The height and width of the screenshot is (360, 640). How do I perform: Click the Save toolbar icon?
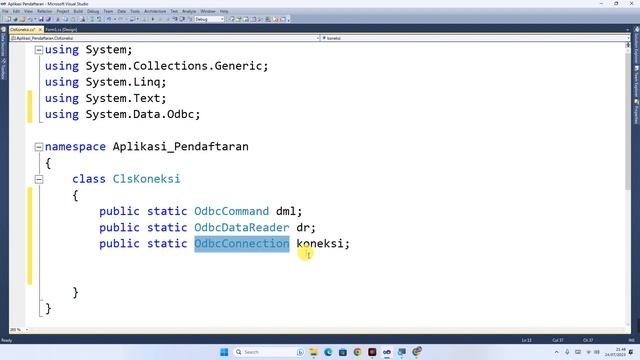click(41, 19)
